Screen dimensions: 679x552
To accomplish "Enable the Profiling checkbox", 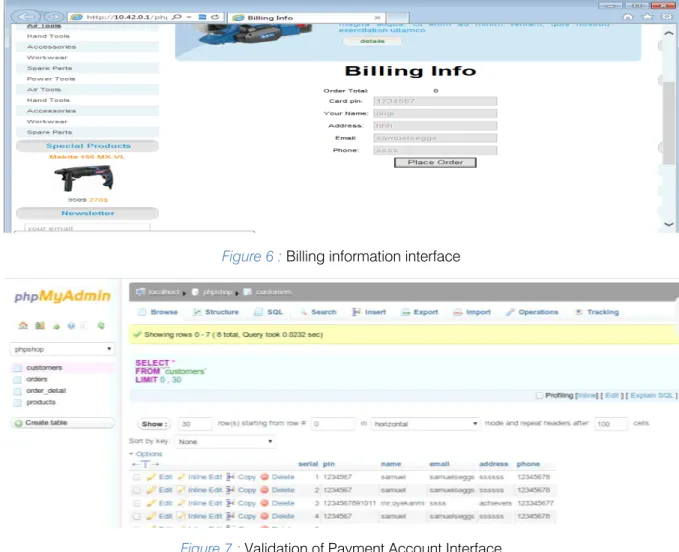I will pos(539,395).
